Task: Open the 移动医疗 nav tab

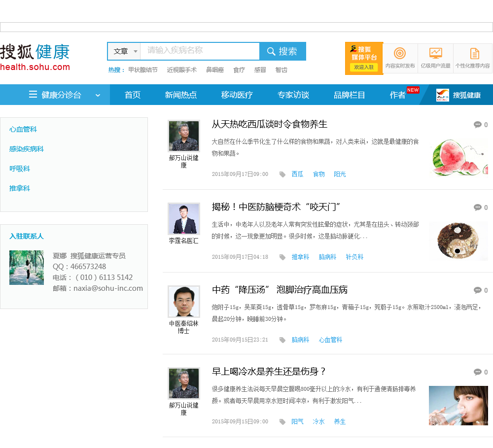Action: point(237,95)
